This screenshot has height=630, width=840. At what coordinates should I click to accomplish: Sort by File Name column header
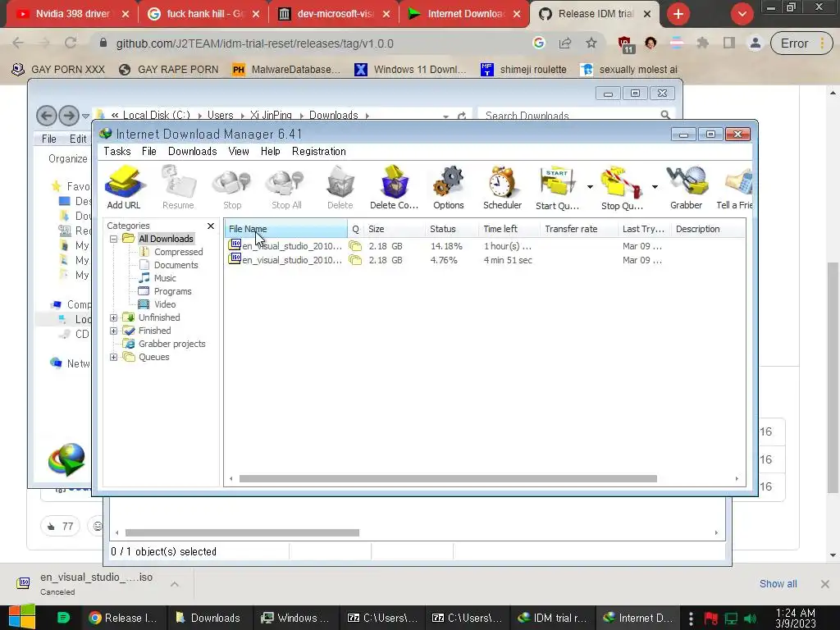click(285, 229)
